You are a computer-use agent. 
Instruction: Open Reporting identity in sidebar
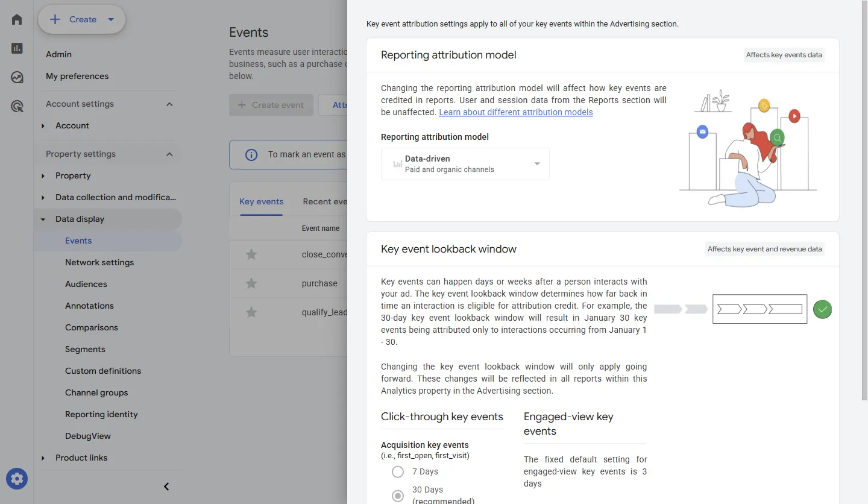pyautogui.click(x=101, y=414)
